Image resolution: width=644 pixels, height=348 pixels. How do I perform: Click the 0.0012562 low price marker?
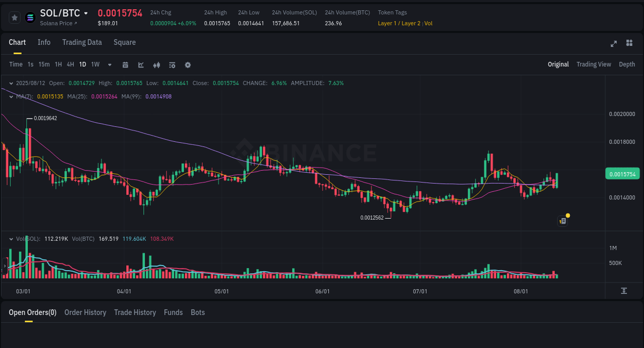(x=372, y=218)
